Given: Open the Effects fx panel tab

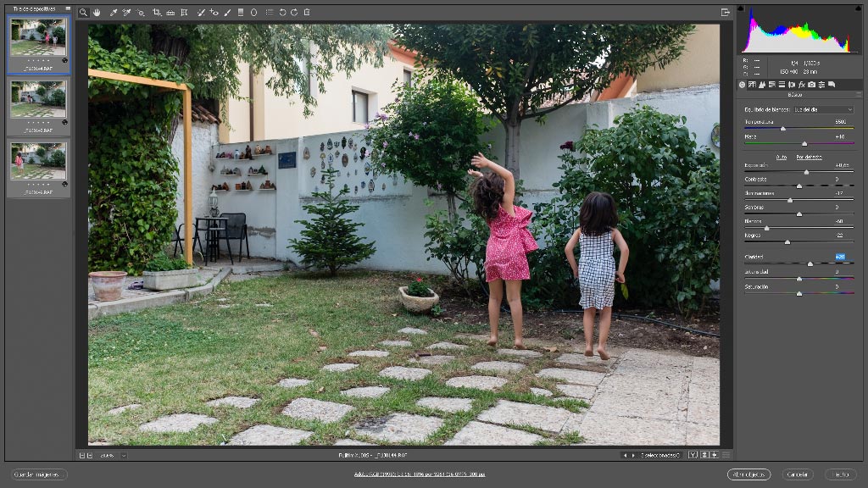Looking at the screenshot, I should pyautogui.click(x=802, y=85).
